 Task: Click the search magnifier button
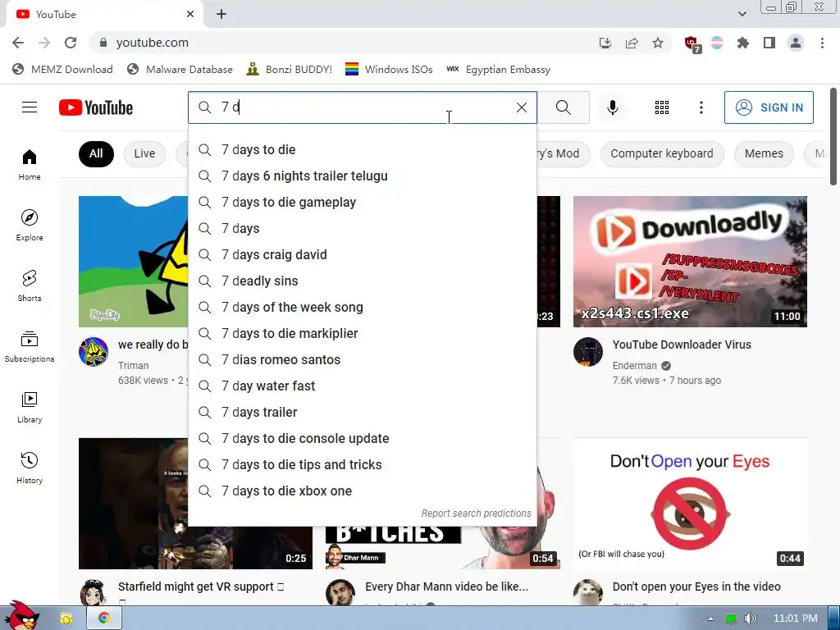pos(563,107)
